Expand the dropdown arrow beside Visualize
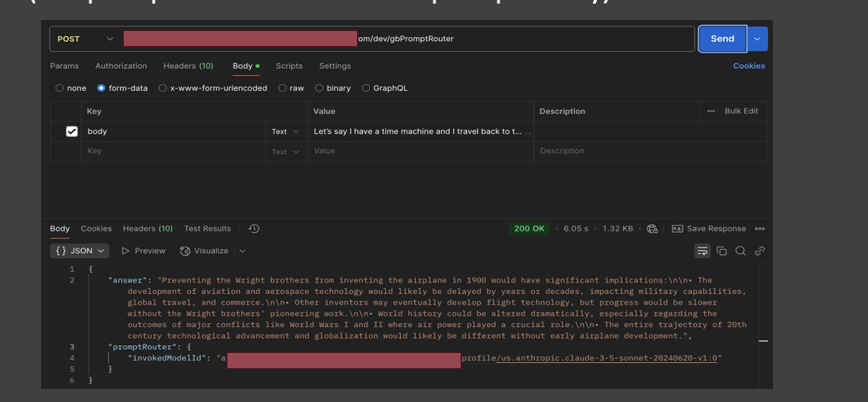The width and height of the screenshot is (868, 402). point(243,251)
